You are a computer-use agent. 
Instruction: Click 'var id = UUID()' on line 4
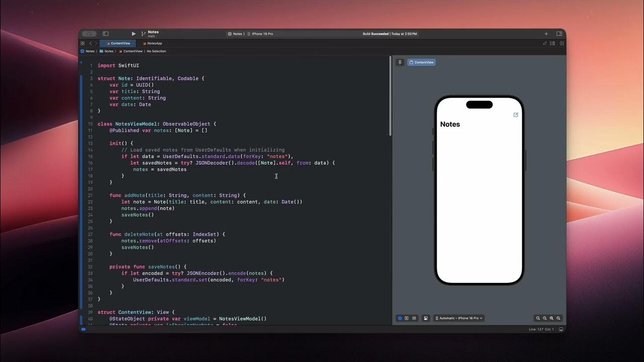(132, 85)
